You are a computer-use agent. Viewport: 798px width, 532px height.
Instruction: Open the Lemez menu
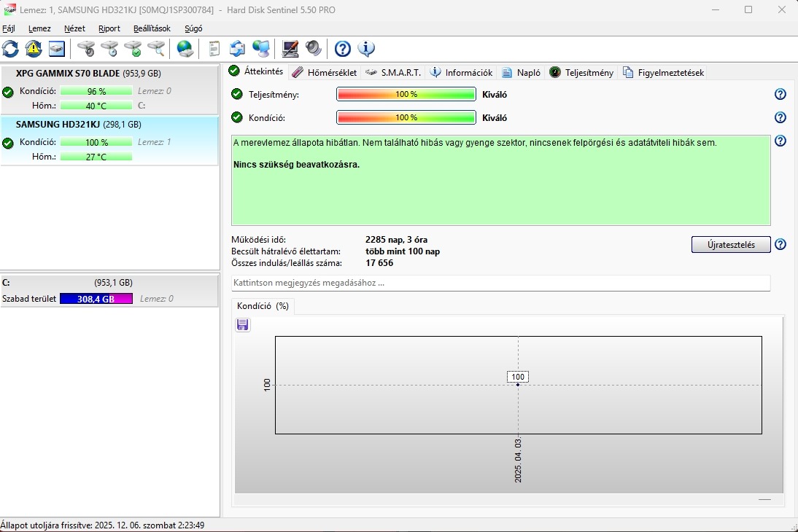coord(39,28)
